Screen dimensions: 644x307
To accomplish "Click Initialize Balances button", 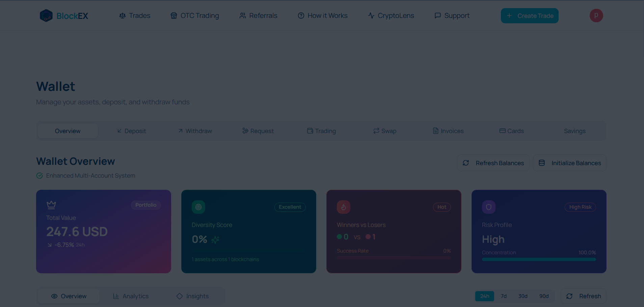I will [x=570, y=163].
